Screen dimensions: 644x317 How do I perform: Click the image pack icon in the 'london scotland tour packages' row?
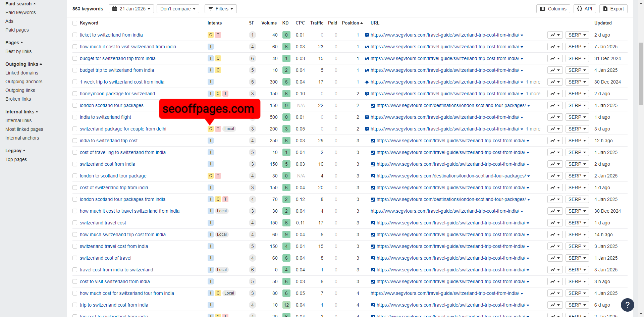coord(373,106)
